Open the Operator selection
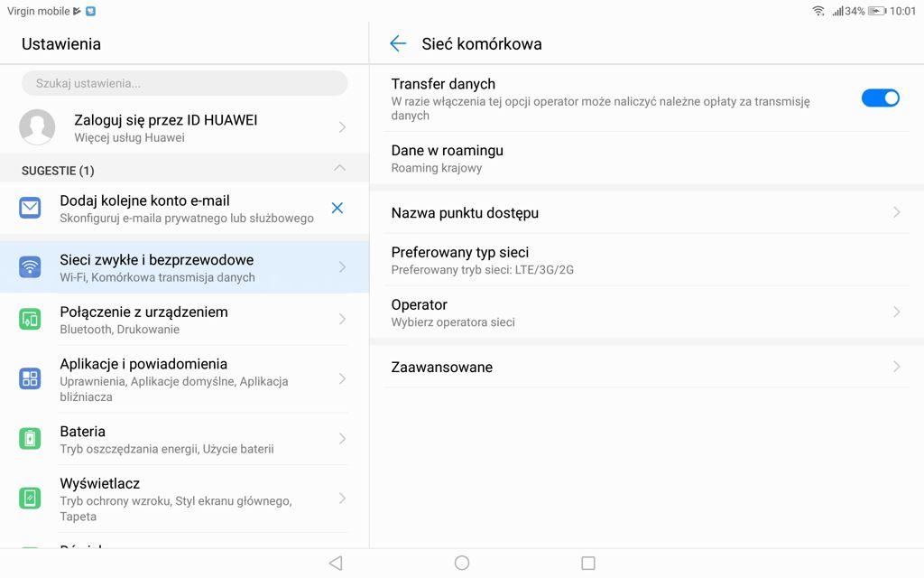924x578 pixels. pyautogui.click(x=646, y=312)
